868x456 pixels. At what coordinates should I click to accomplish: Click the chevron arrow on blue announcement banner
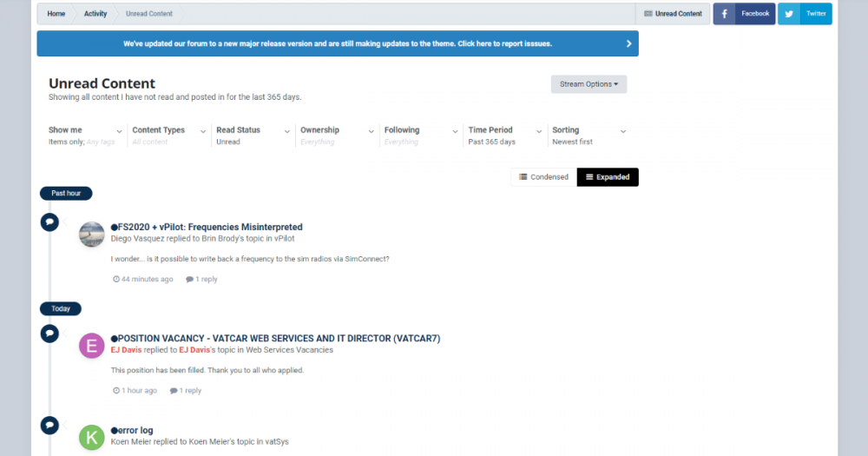(628, 43)
